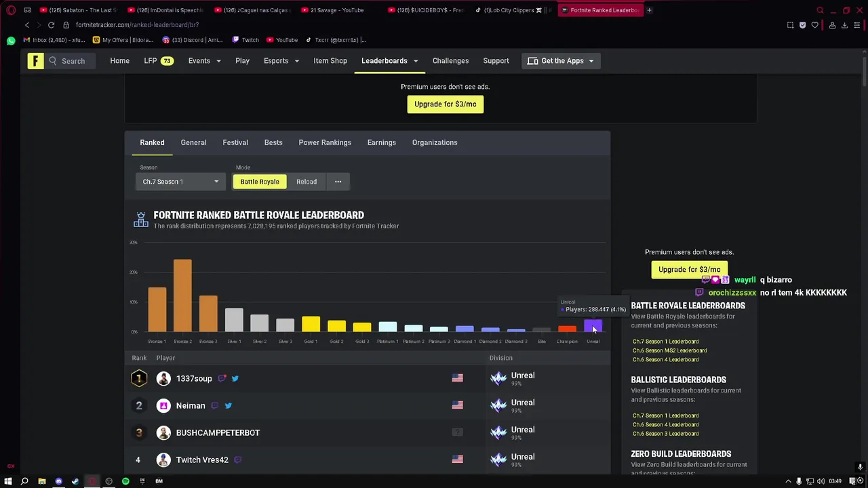Switch to the Earnings tab

click(382, 142)
